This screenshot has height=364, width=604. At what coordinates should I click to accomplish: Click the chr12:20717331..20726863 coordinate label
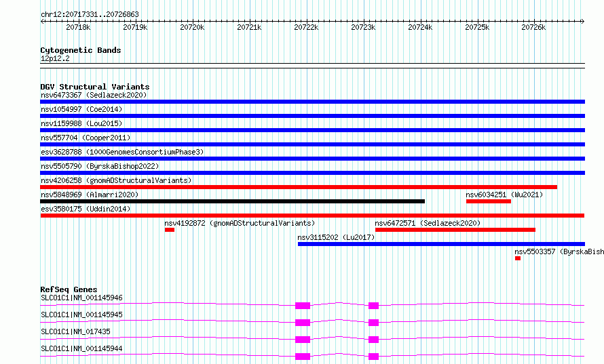(90, 15)
